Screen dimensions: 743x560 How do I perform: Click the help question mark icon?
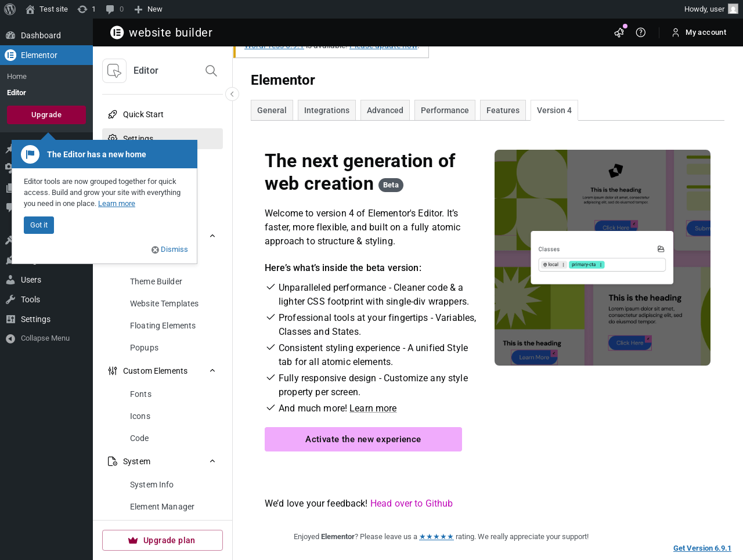coord(641,32)
